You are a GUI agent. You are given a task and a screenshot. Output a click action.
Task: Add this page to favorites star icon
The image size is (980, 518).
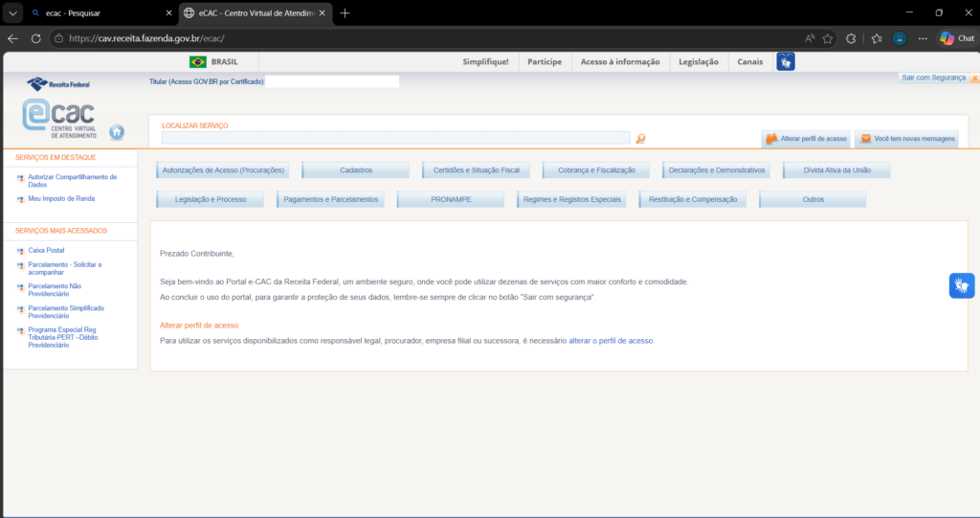coord(828,38)
